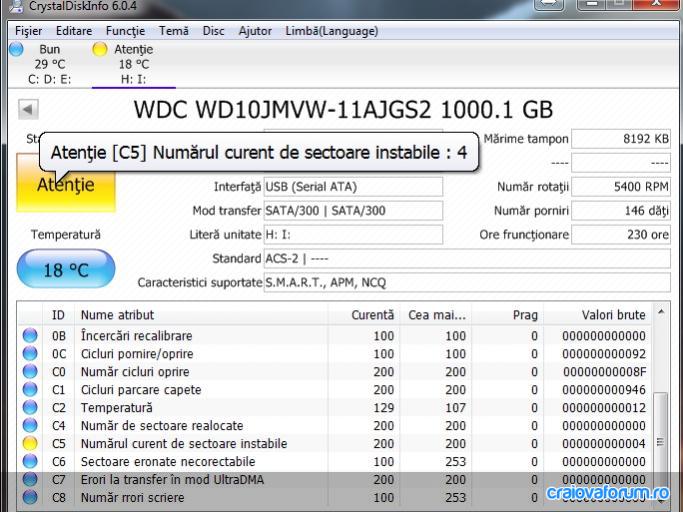Select row Erori la transfer în mod UltraDMA
The image size is (683, 512).
pos(335,479)
